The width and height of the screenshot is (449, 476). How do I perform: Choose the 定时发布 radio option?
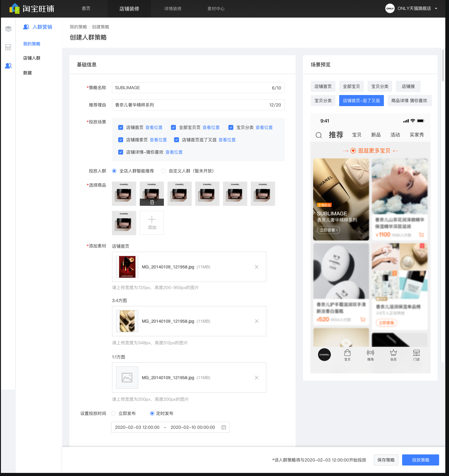click(x=152, y=413)
